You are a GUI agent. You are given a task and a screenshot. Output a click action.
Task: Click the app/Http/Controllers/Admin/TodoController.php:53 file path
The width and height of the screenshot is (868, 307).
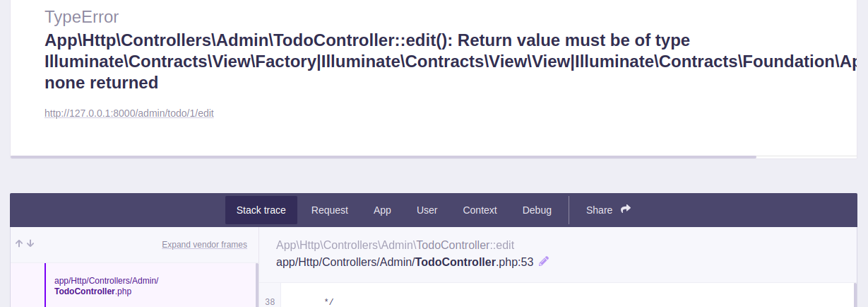coord(404,262)
